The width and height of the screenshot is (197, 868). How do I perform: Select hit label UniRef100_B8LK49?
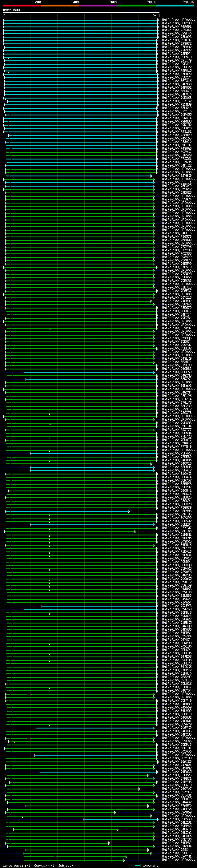tap(177, 108)
